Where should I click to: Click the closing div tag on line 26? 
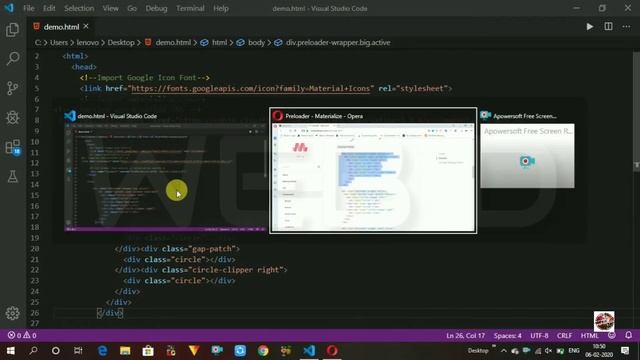(110, 313)
